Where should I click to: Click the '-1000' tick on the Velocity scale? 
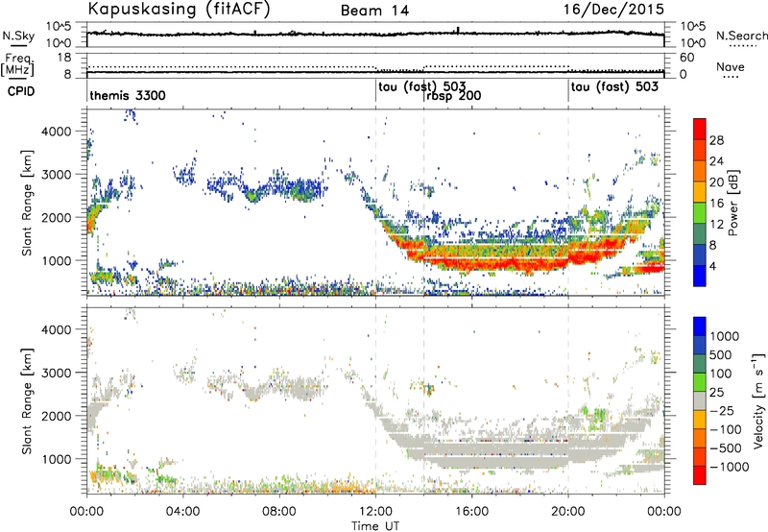point(730,467)
